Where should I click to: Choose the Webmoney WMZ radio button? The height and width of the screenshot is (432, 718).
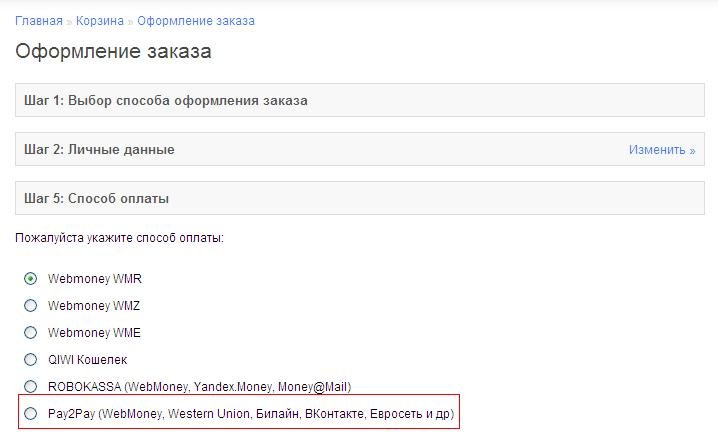pyautogui.click(x=30, y=306)
